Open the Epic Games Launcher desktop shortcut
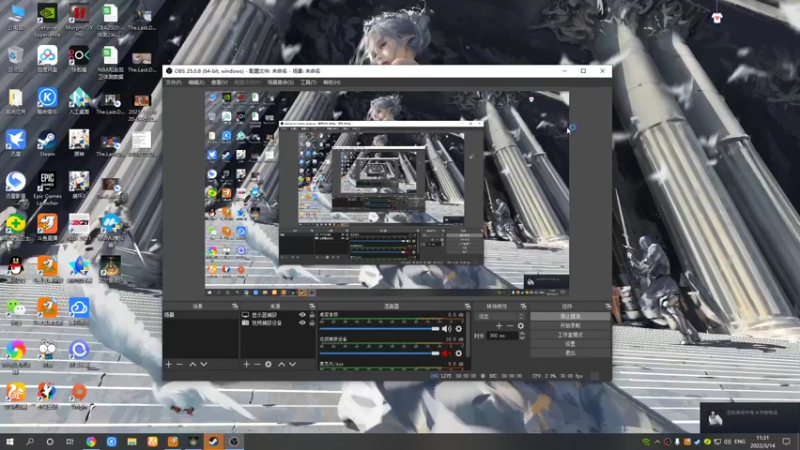800x450 pixels. click(x=47, y=188)
